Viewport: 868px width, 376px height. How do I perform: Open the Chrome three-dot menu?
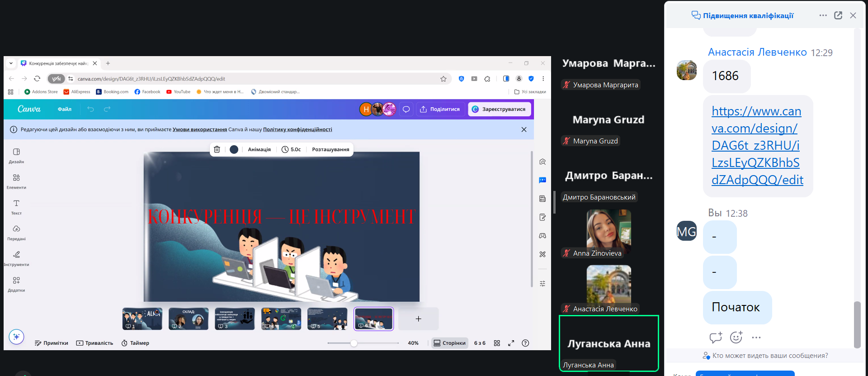pyautogui.click(x=543, y=79)
